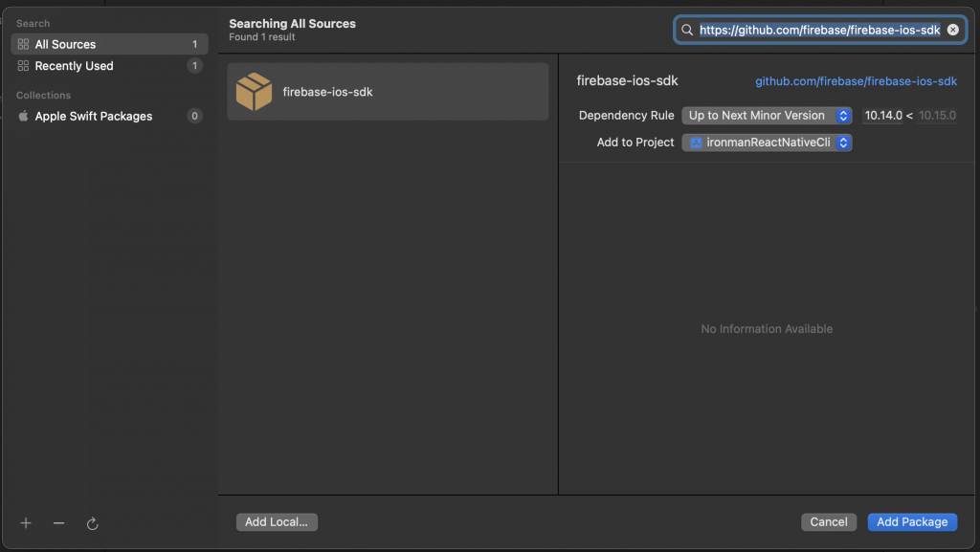Screen dimensions: 980x552
Task: Select the firebase-ios-sdk package result
Action: click(388, 92)
